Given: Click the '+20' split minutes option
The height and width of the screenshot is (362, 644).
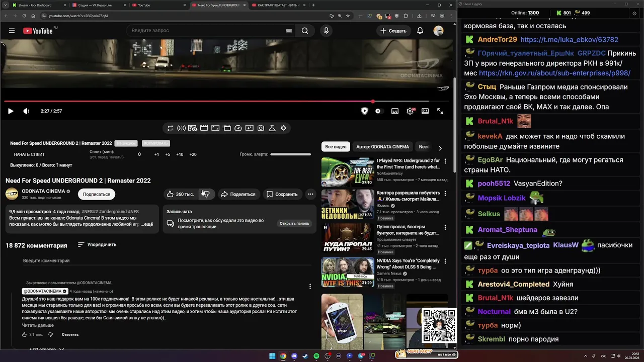Looking at the screenshot, I should click(x=193, y=154).
